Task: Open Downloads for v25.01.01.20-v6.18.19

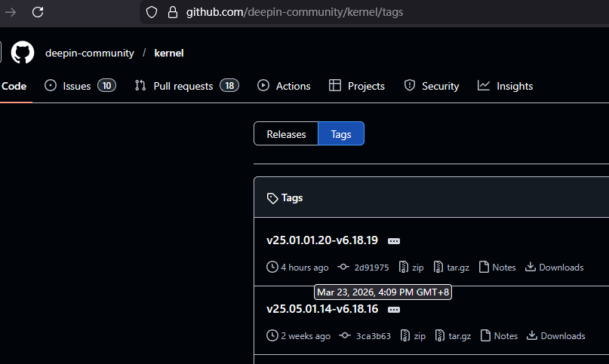Action: click(x=554, y=267)
